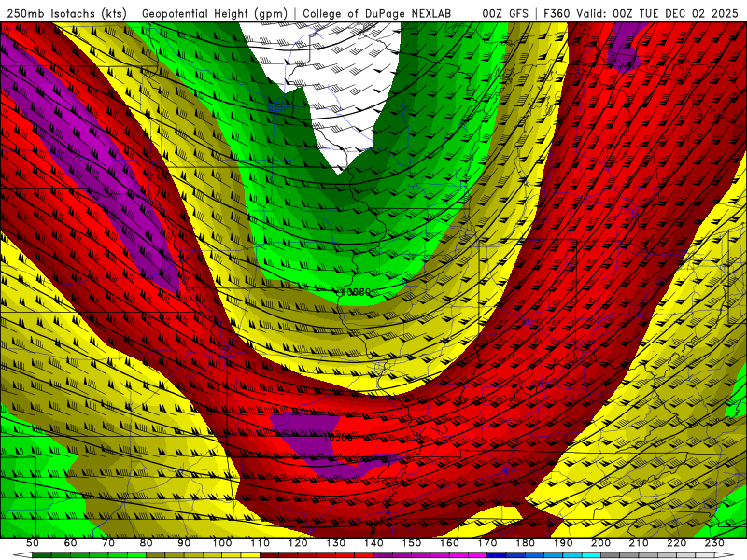Click the '00Z GFS' model run text
This screenshot has height=560, width=747.
coord(505,14)
